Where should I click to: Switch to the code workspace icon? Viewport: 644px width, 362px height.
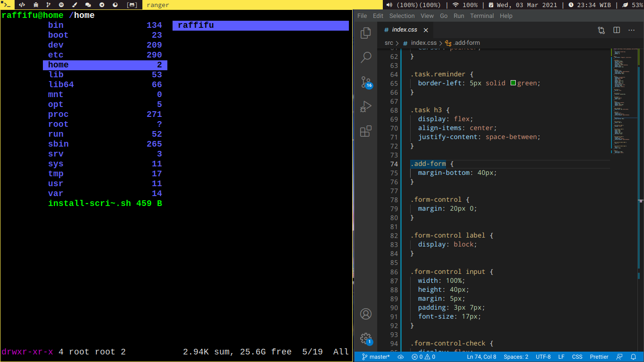(22, 5)
